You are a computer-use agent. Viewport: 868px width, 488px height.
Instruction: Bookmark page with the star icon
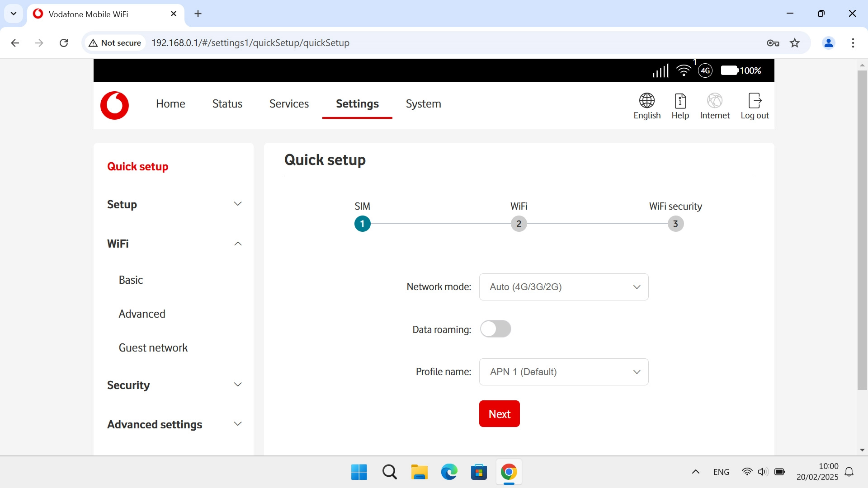click(794, 43)
